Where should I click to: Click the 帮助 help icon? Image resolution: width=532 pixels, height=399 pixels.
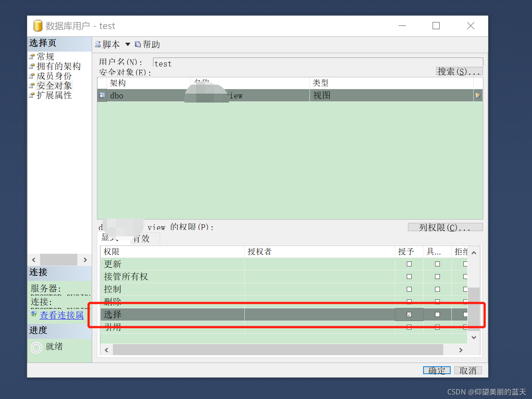(138, 44)
